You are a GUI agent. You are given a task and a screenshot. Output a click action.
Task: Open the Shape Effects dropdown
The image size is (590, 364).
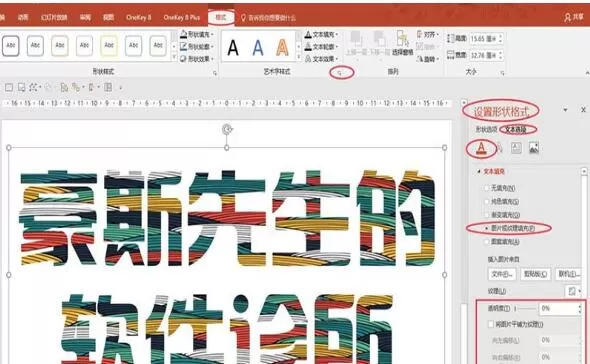coord(197,59)
